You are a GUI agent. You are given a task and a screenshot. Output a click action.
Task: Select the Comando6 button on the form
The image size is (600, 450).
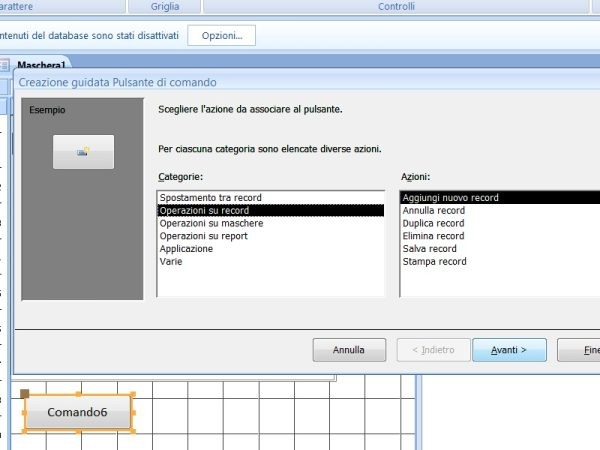coord(77,412)
